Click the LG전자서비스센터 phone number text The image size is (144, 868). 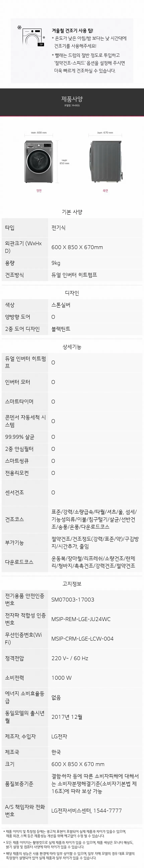(x=87, y=810)
